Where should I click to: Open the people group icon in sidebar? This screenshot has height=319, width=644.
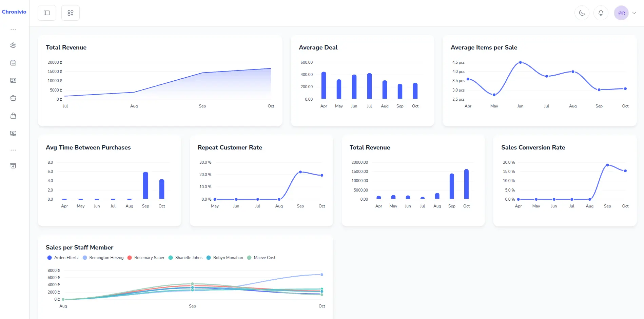tap(13, 45)
